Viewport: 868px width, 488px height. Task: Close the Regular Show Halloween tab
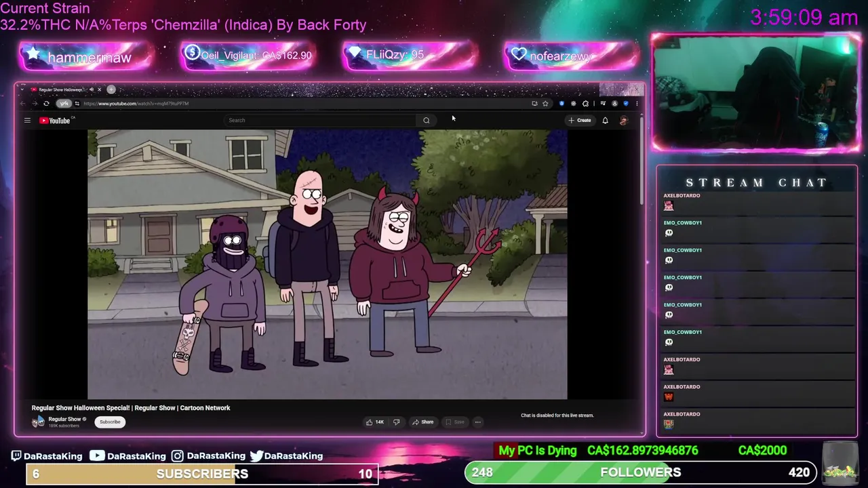(99, 89)
